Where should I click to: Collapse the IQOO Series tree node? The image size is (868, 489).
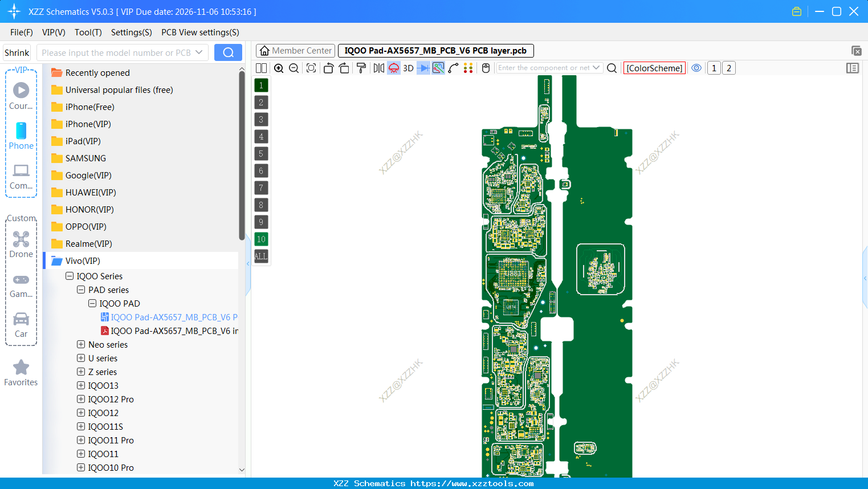pyautogui.click(x=69, y=276)
